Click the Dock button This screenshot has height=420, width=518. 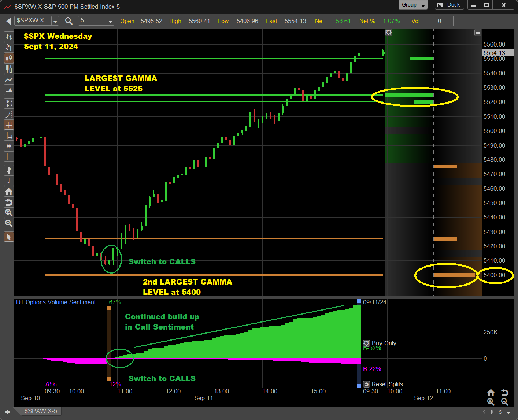point(449,5)
